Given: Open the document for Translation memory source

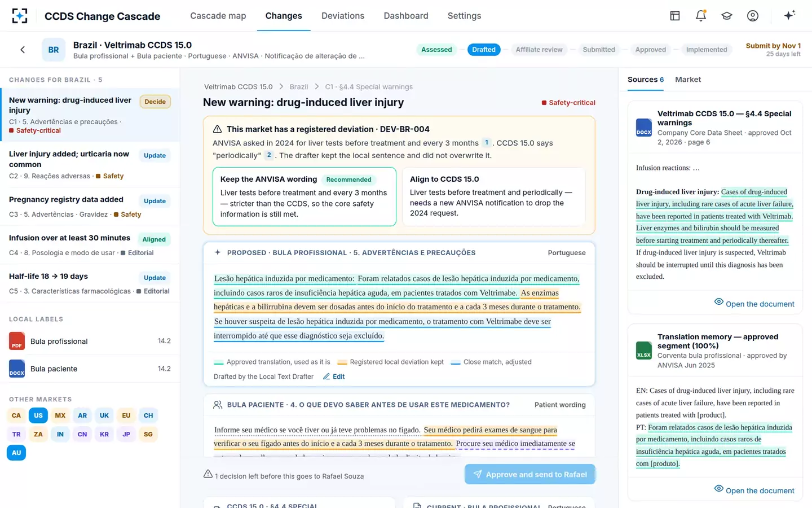Looking at the screenshot, I should (x=754, y=490).
